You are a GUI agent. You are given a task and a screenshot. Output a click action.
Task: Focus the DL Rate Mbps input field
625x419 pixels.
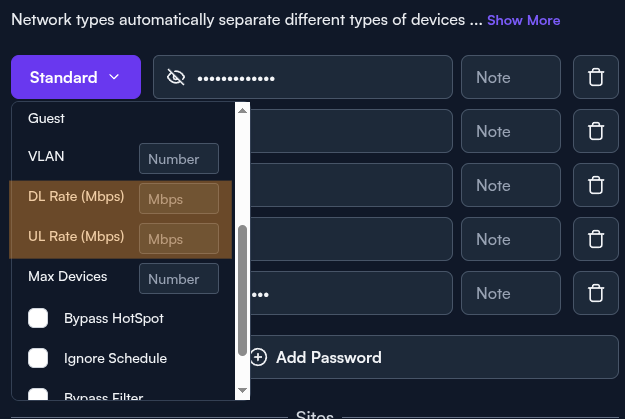[179, 199]
